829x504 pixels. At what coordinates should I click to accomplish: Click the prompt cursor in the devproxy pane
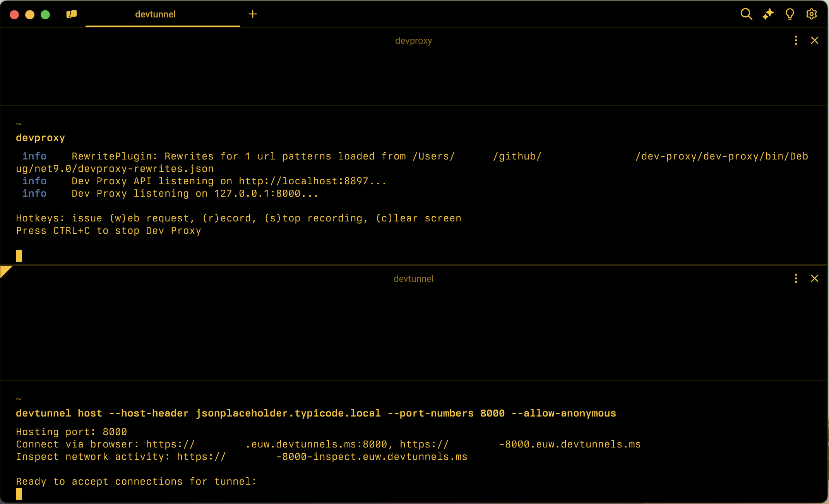pyautogui.click(x=19, y=255)
